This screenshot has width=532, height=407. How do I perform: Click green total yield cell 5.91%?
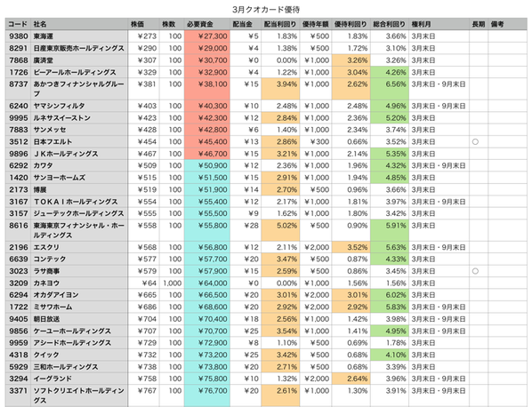(390, 230)
